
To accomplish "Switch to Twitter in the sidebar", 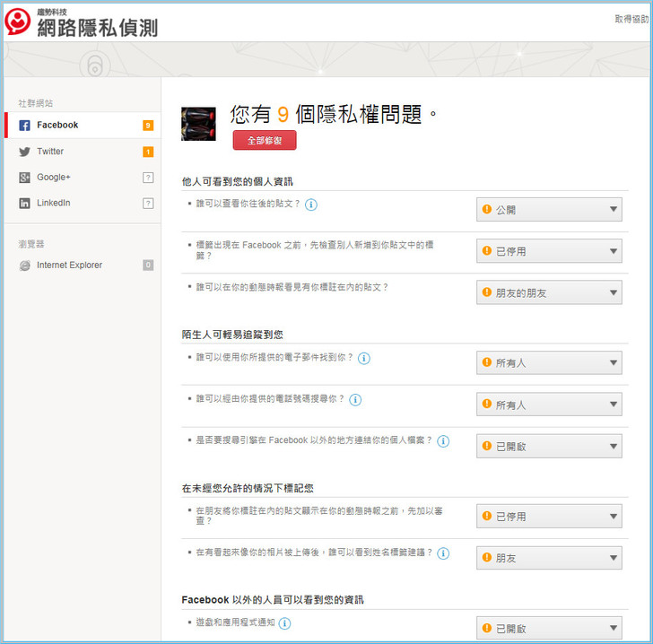I will coord(50,152).
